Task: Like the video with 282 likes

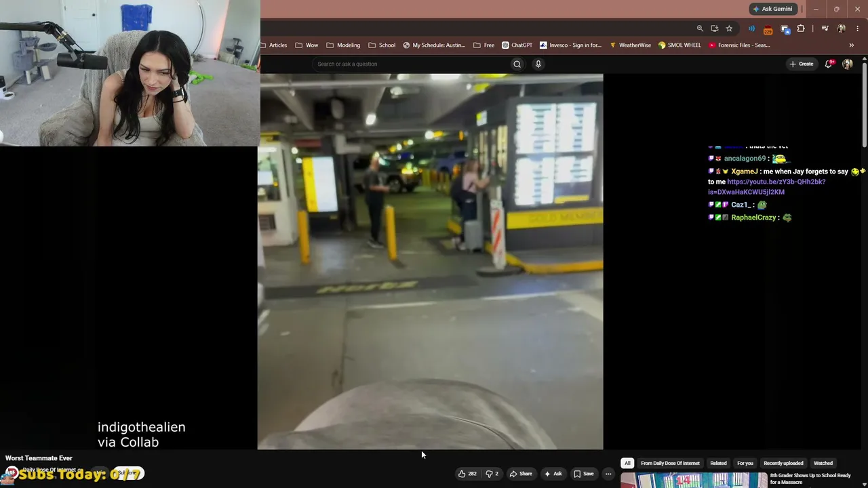Action: (x=467, y=474)
